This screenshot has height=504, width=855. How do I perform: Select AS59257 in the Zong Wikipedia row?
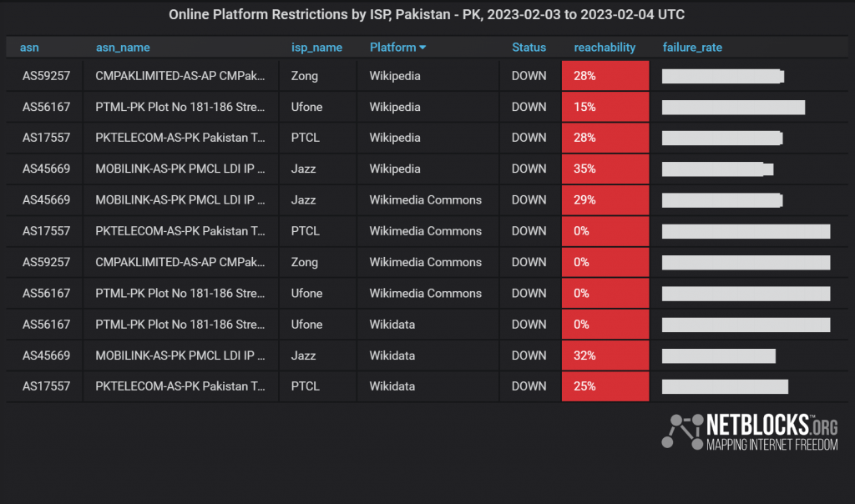tap(47, 76)
